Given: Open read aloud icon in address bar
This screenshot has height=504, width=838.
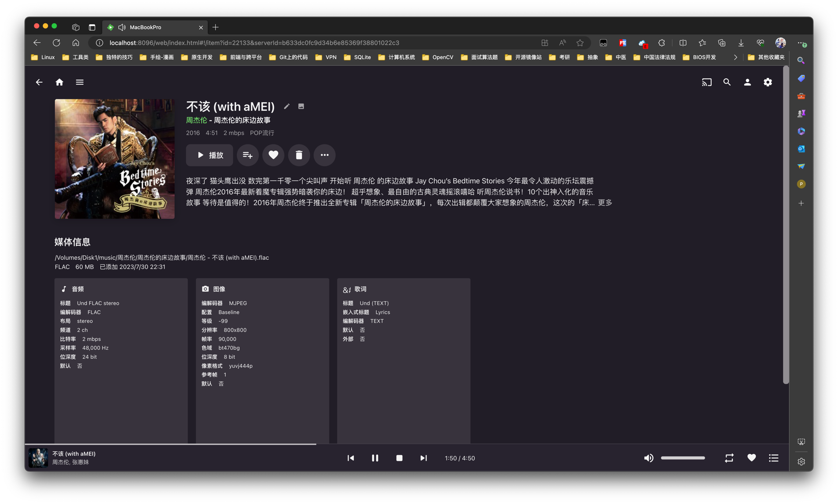Looking at the screenshot, I should pos(562,43).
